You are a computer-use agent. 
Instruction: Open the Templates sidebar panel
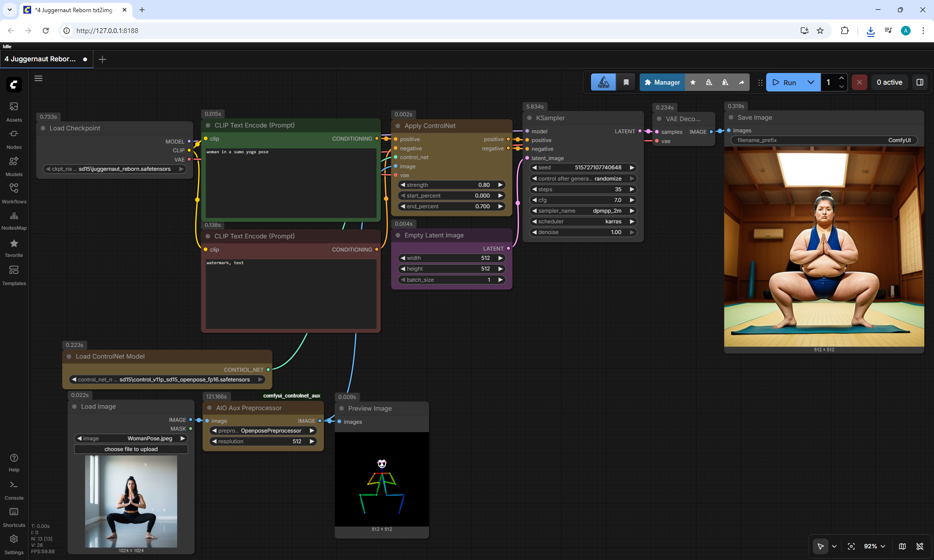coord(14,275)
